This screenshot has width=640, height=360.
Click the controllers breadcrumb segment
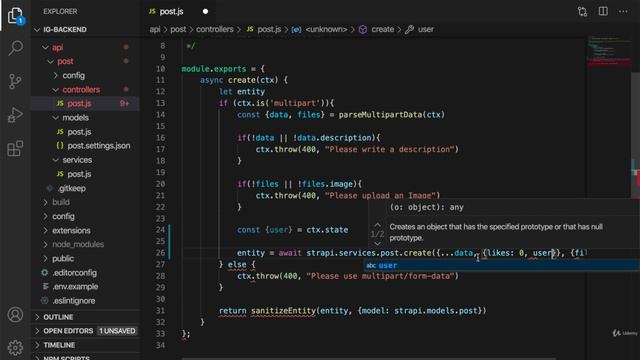[215, 29]
